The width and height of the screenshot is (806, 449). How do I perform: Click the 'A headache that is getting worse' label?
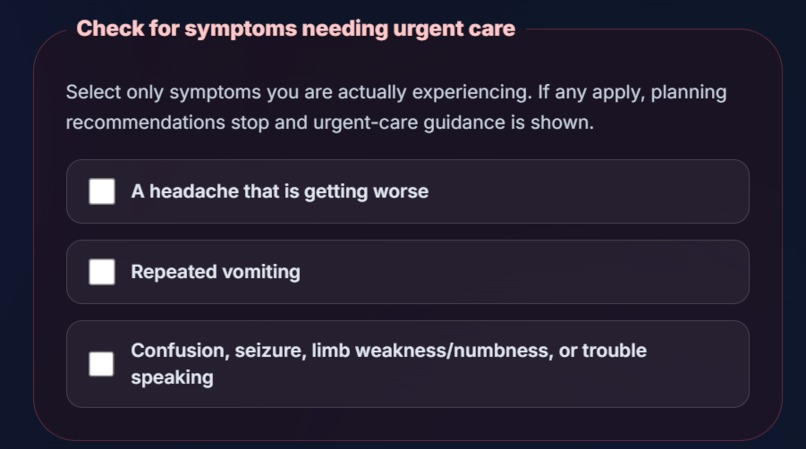click(x=280, y=191)
